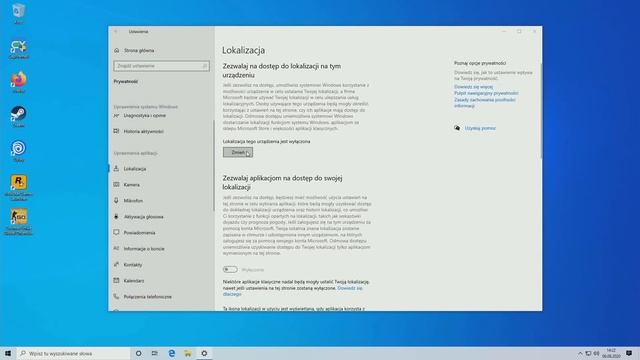Expand hidden system tray icons chevron
Viewport: 640px width, 360px height.
click(580, 353)
